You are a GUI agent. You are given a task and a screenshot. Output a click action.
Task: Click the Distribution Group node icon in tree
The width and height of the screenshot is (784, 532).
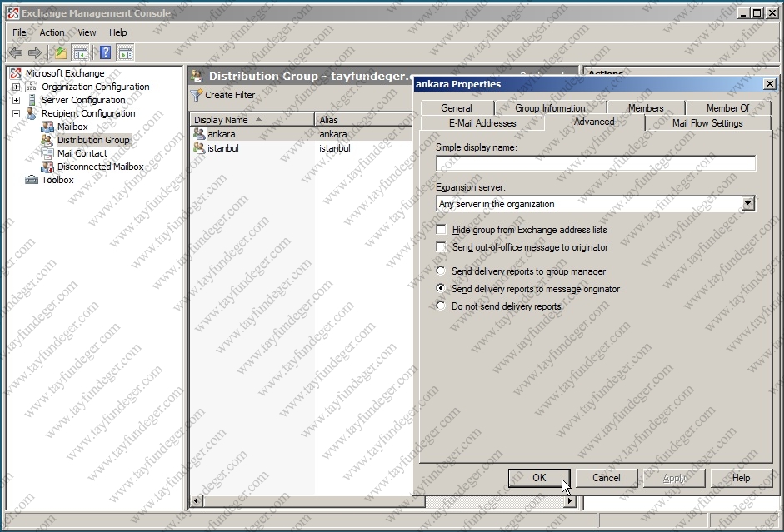click(x=47, y=140)
